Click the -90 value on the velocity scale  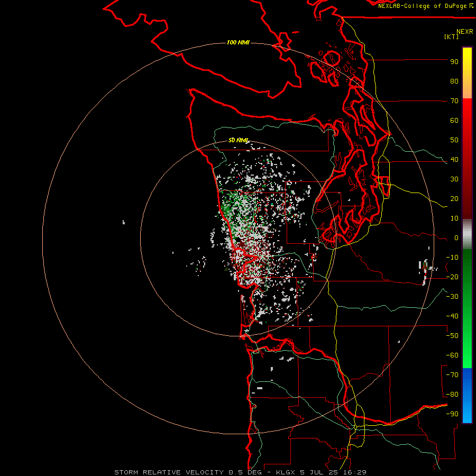pos(452,414)
